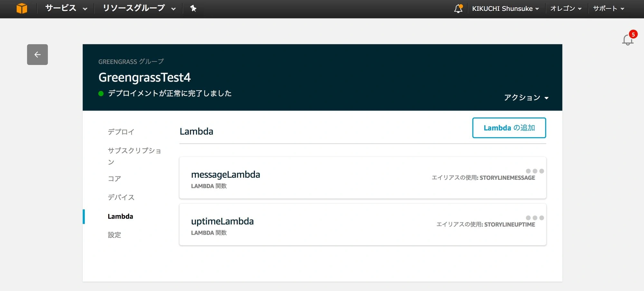The width and height of the screenshot is (644, 291).
Task: Expand the サービス dropdown menu
Action: click(66, 8)
